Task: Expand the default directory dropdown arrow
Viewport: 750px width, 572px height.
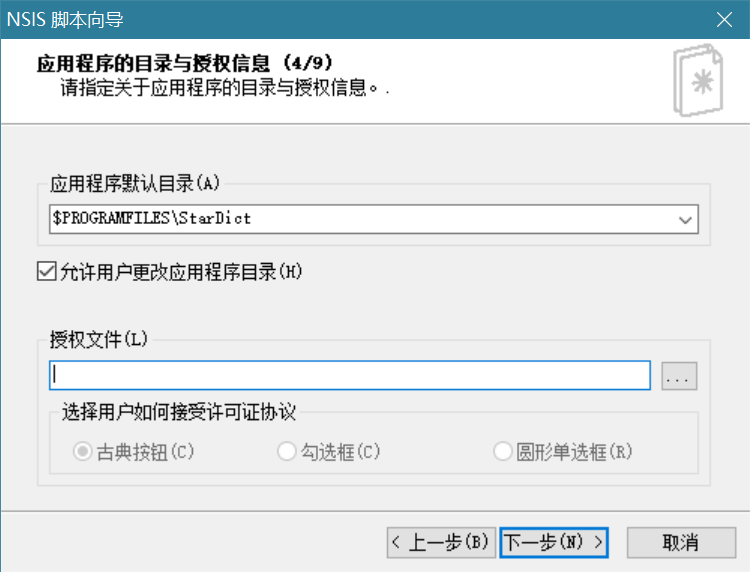Action: tap(685, 218)
